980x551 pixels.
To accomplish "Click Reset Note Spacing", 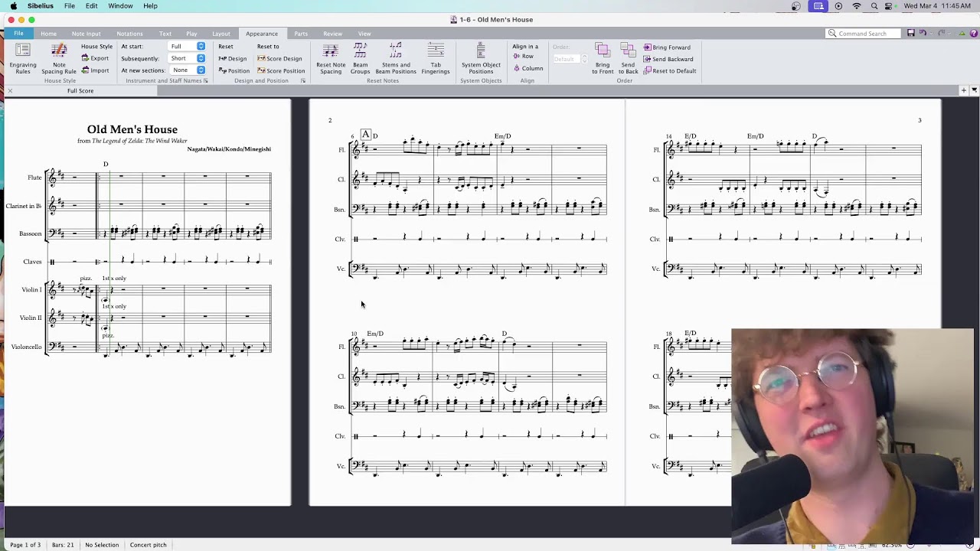I will click(x=331, y=58).
